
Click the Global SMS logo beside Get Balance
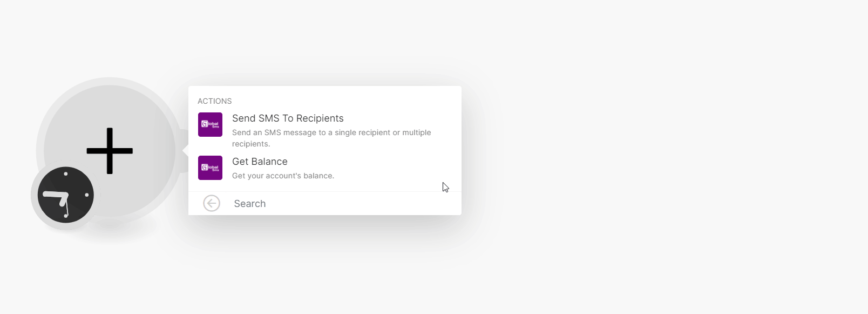(210, 168)
